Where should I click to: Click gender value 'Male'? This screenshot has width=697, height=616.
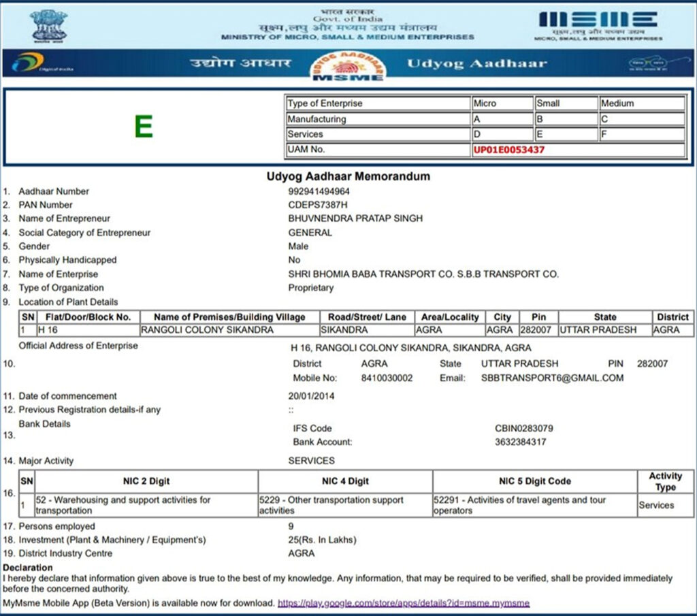click(298, 246)
